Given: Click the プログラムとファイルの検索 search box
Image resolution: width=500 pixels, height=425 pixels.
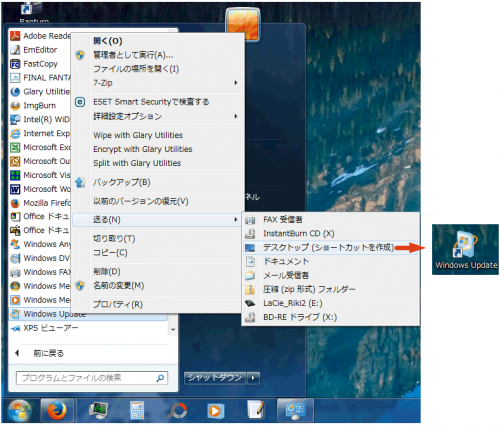Looking at the screenshot, I should (x=92, y=378).
